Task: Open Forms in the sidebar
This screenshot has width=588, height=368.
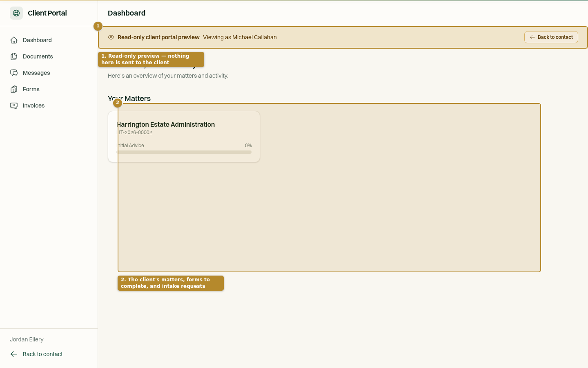Action: [49, 89]
